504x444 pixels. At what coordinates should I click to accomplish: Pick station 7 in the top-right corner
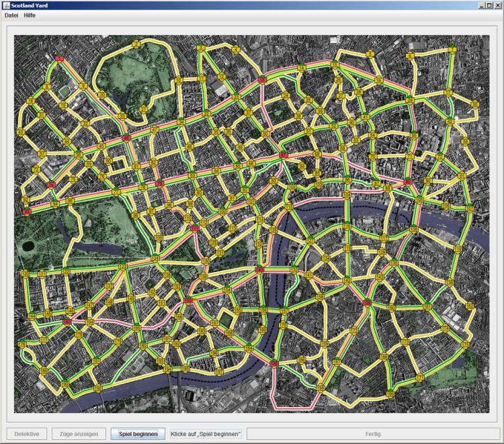pyautogui.click(x=452, y=50)
